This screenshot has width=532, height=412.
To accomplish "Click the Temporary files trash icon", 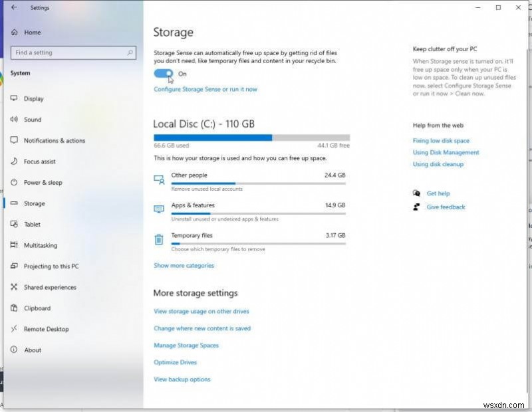I will coord(159,240).
